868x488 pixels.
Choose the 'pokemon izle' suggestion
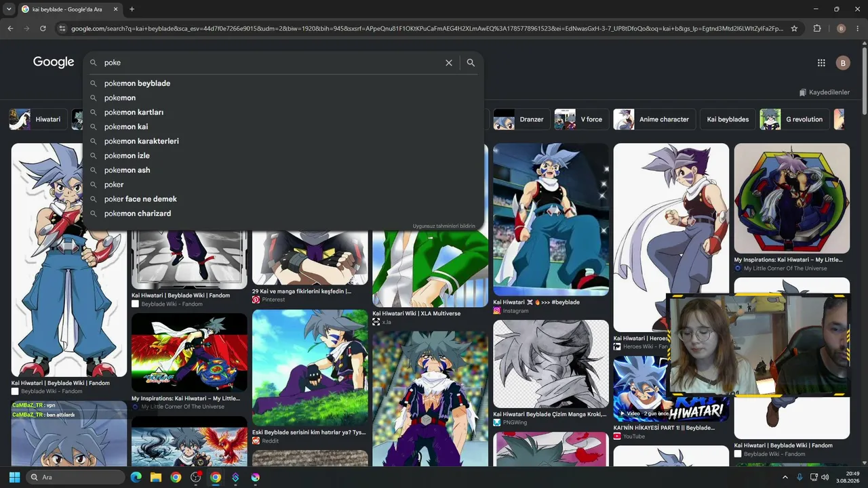pos(283,156)
